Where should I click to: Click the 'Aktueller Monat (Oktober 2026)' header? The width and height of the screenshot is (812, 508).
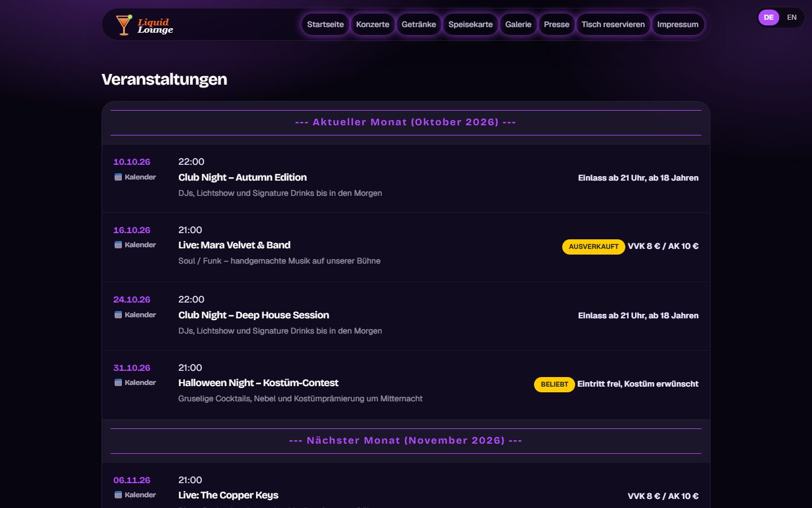pos(406,122)
